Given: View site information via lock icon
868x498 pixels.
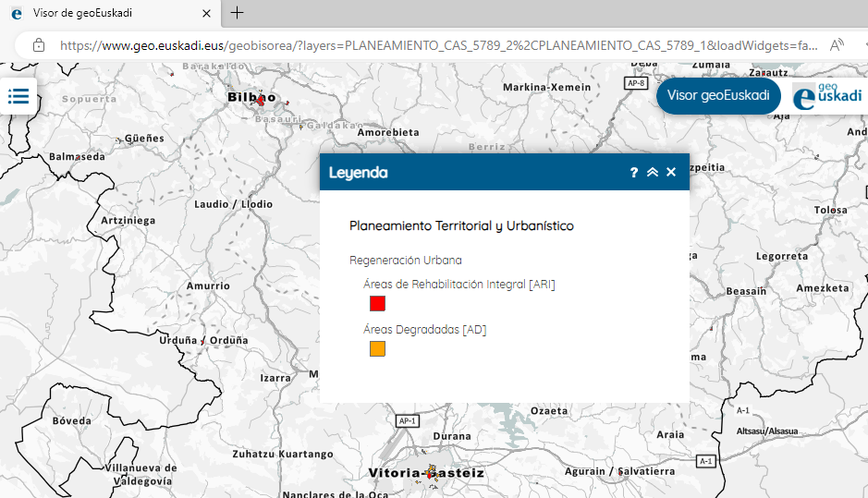Looking at the screenshot, I should point(39,44).
